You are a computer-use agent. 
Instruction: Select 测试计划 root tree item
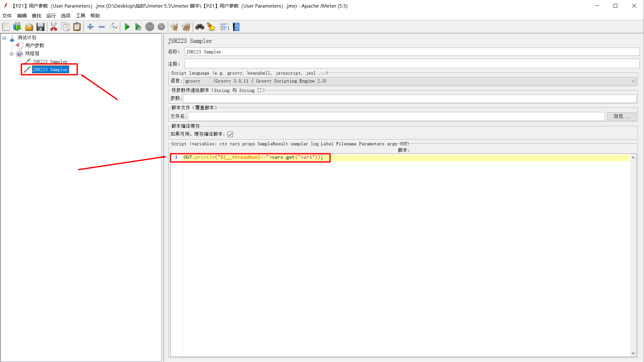pos(27,38)
